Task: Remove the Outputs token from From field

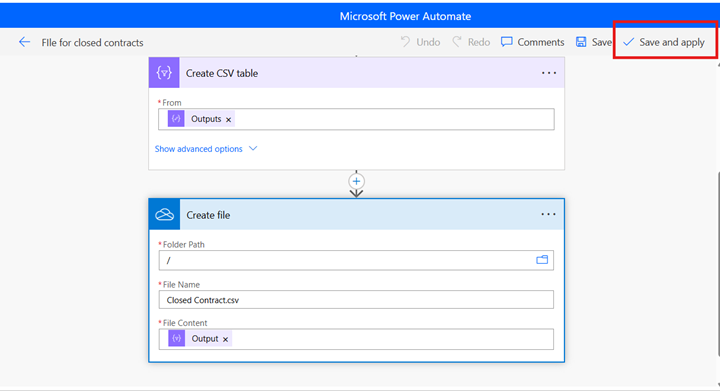Action: coord(228,120)
